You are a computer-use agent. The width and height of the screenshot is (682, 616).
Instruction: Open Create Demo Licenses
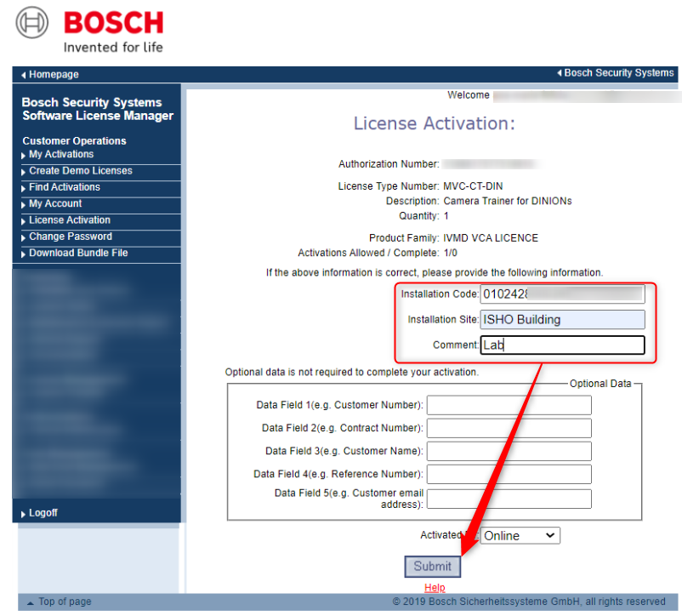point(81,170)
